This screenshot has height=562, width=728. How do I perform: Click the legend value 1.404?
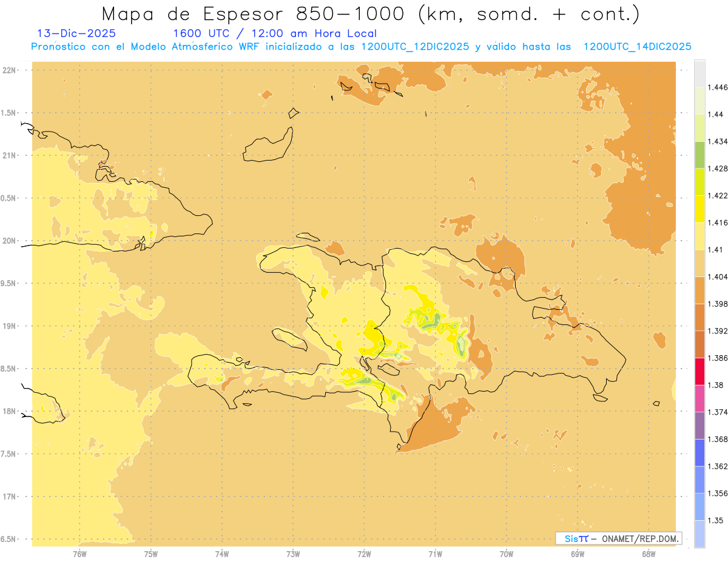point(718,277)
